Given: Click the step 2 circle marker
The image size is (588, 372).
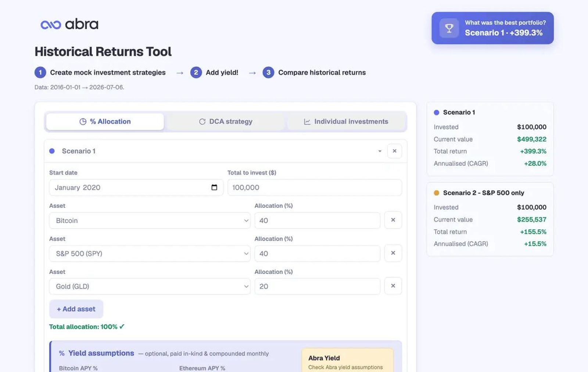Looking at the screenshot, I should [x=196, y=72].
